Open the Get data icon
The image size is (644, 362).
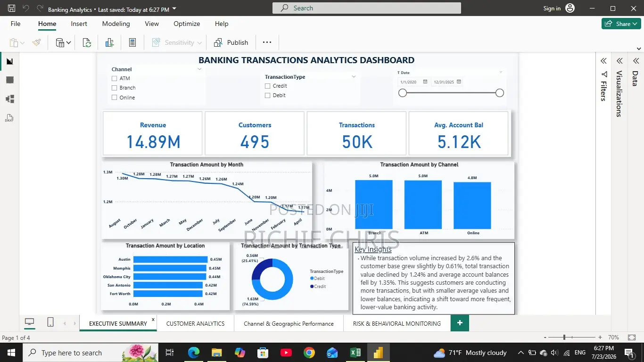pos(60,43)
